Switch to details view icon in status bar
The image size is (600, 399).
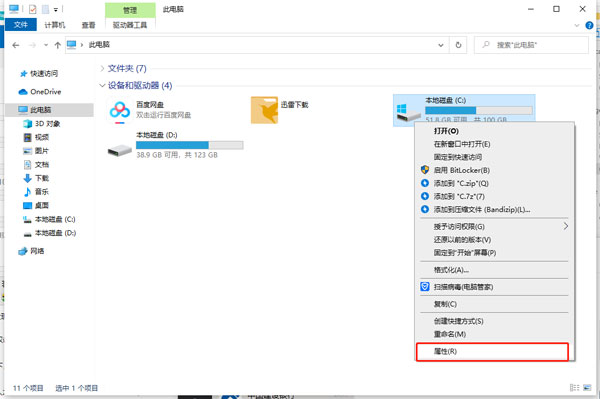574,388
